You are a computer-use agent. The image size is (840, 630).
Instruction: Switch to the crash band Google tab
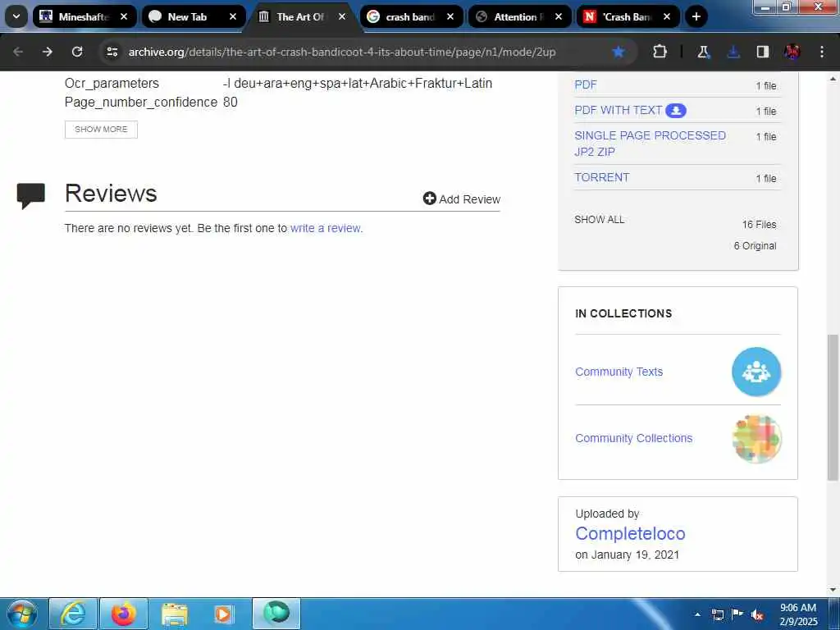(411, 16)
